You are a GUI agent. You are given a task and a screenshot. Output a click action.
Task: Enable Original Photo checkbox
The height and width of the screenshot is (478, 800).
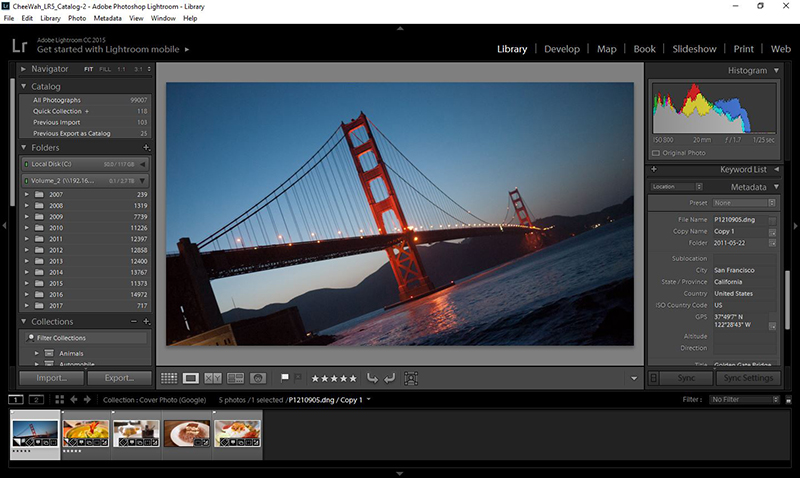pyautogui.click(x=656, y=153)
